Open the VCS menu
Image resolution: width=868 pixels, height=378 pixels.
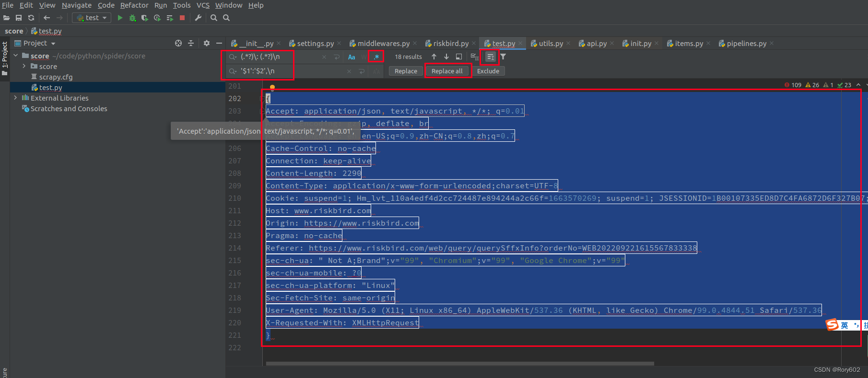click(x=203, y=5)
